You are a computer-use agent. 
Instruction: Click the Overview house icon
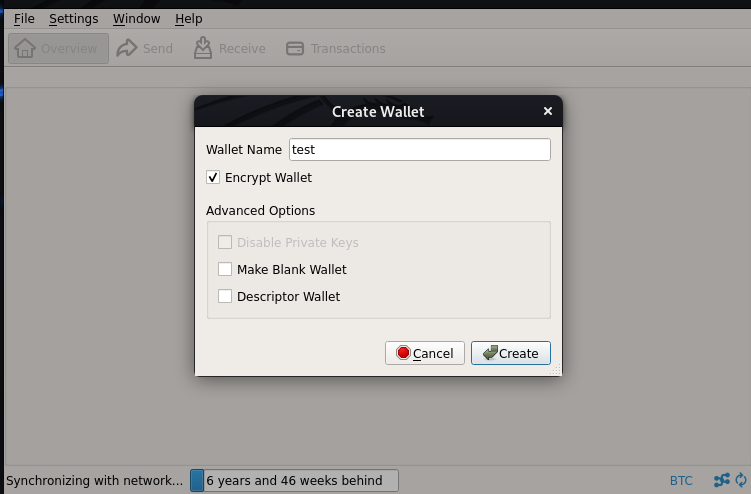click(26, 48)
